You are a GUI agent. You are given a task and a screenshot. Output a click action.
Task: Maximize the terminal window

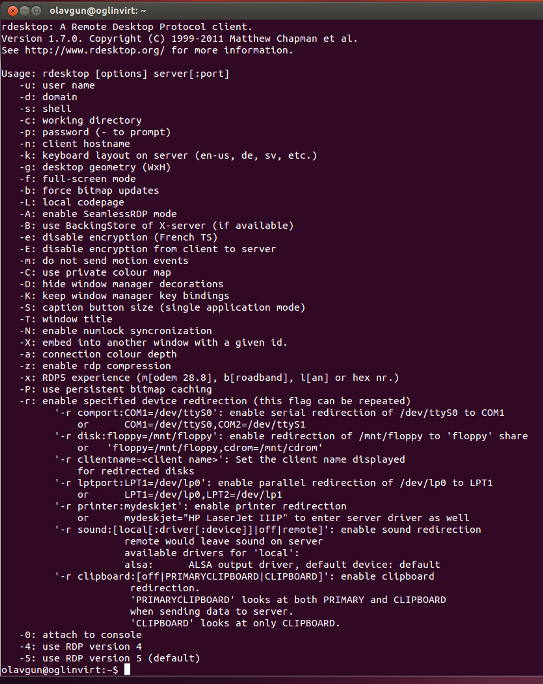pos(36,10)
